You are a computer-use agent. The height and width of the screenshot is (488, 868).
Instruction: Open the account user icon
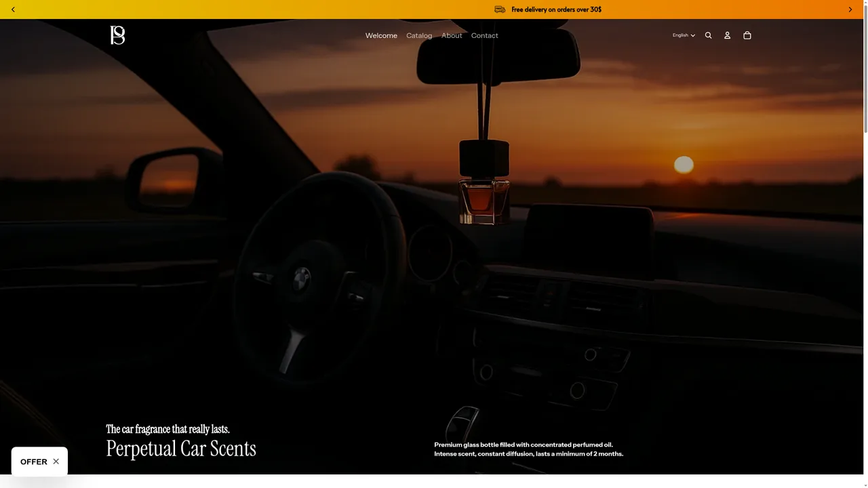727,35
